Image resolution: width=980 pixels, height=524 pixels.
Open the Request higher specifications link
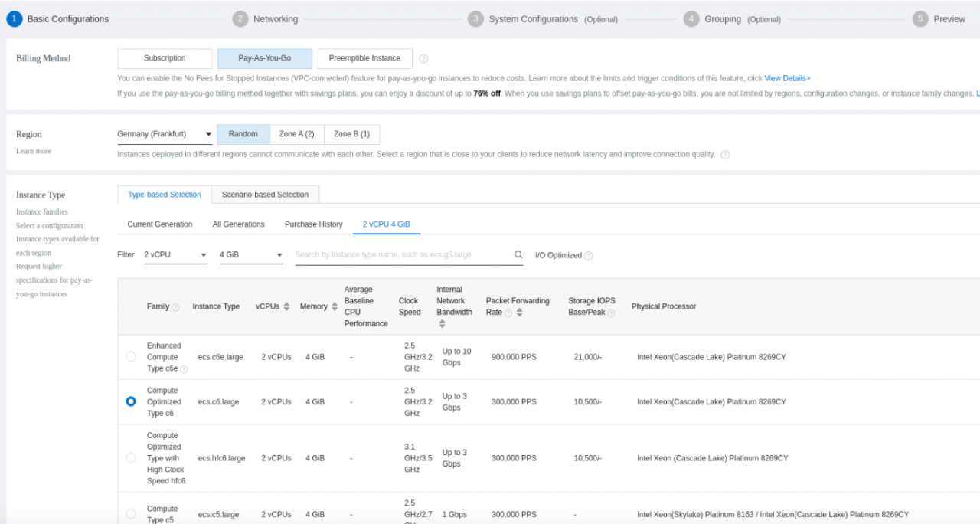[x=54, y=280]
